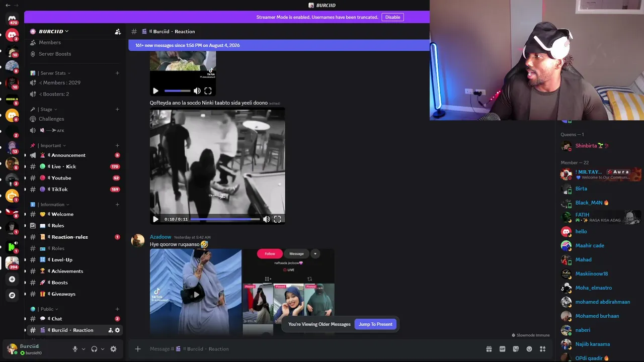Click the 161+ new messages banner
Screen dimensions: 644x362
click(x=279, y=45)
